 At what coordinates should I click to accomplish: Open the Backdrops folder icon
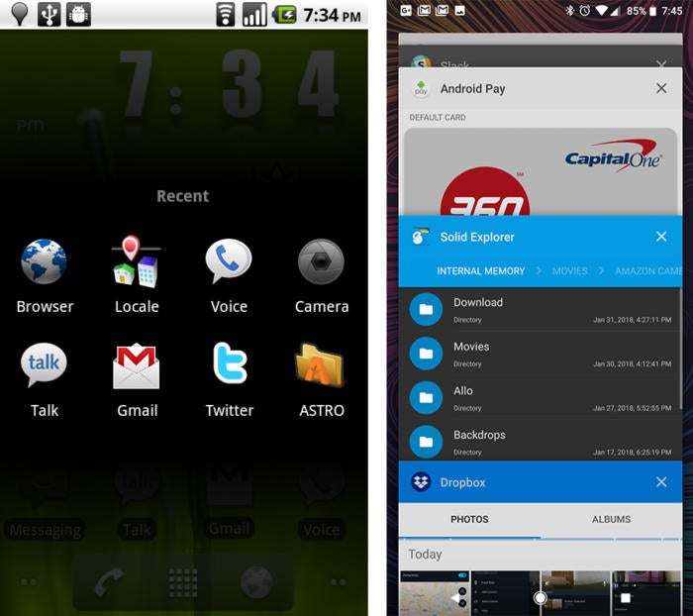(x=426, y=442)
